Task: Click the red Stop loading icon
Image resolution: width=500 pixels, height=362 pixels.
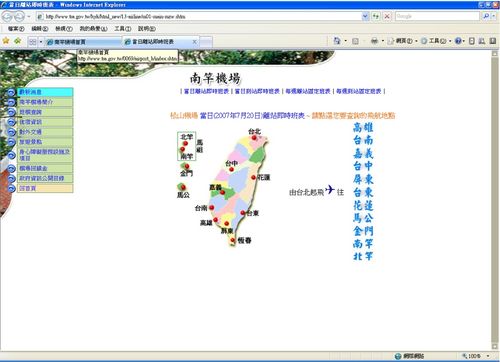Action: [387, 16]
